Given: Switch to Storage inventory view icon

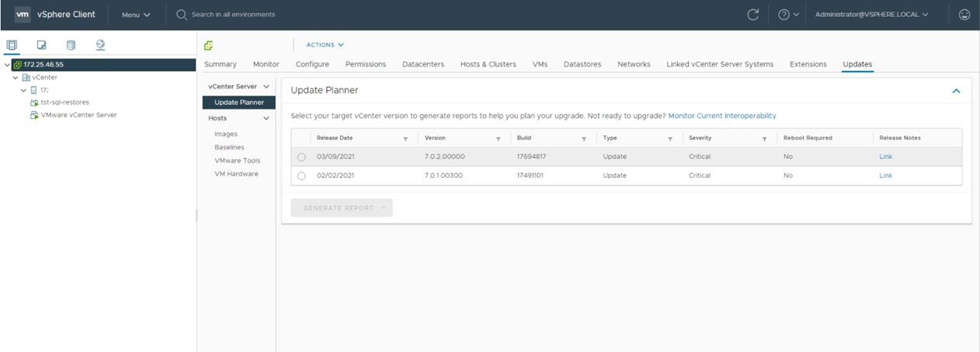Looking at the screenshot, I should tap(71, 45).
